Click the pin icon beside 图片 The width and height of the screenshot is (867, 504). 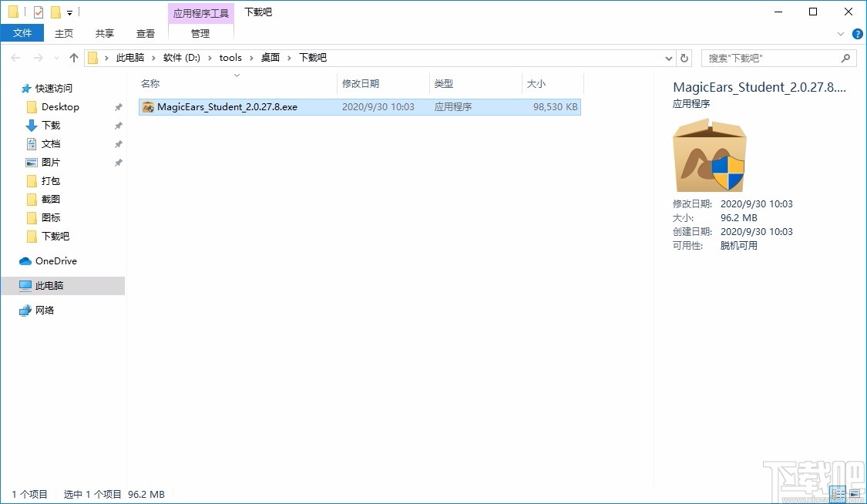(119, 163)
